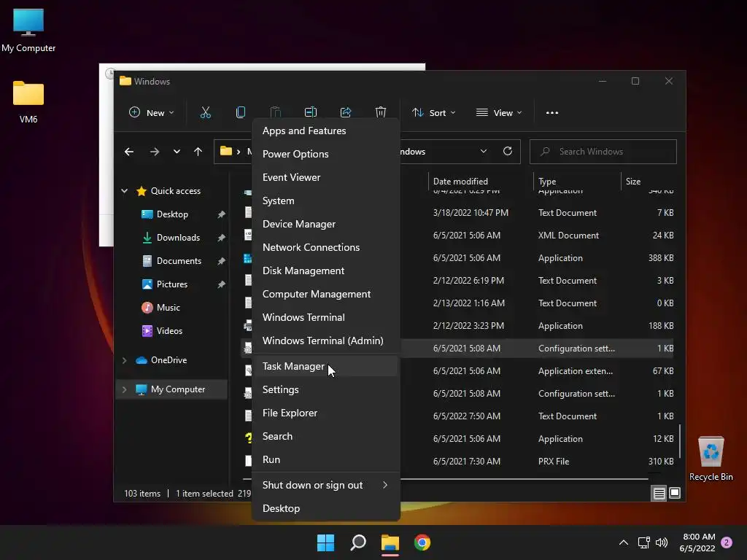The height and width of the screenshot is (560, 747).
Task: Select Desktop in Quick access
Action: tap(172, 214)
